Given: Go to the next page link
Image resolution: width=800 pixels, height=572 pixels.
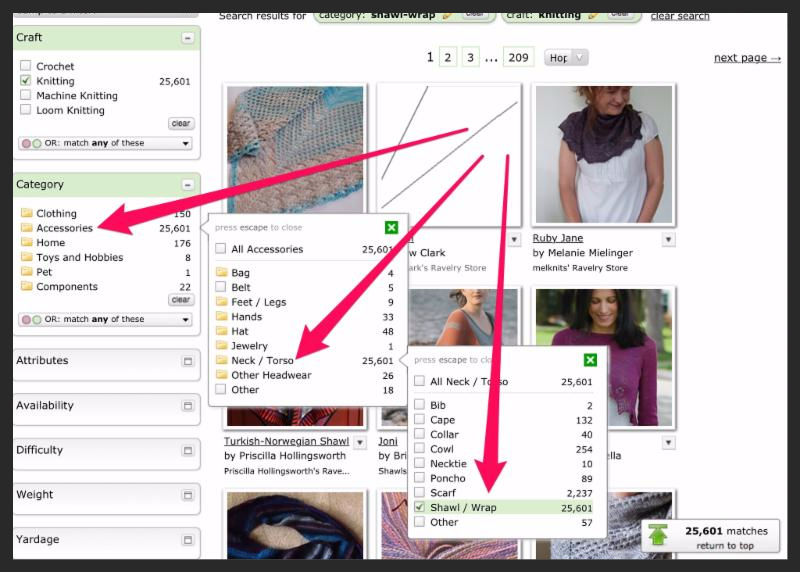Looking at the screenshot, I should 747,58.
